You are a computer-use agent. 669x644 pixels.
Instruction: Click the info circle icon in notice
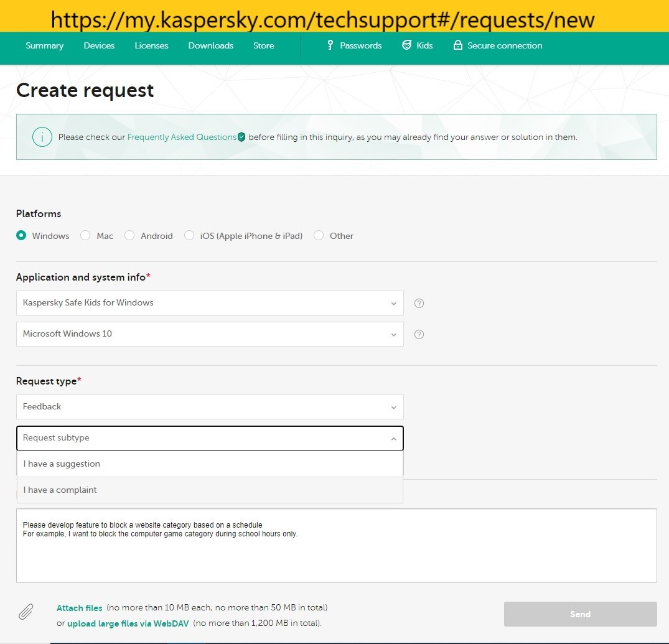[x=42, y=137]
